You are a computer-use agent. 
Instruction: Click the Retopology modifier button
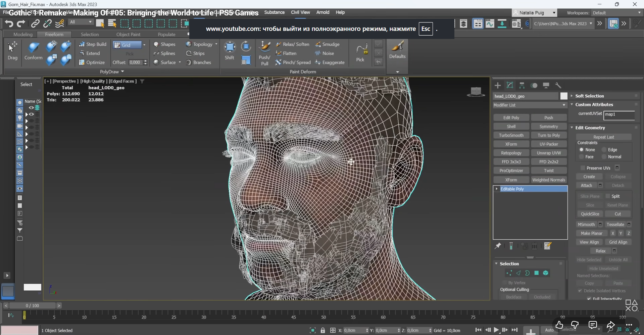511,153
